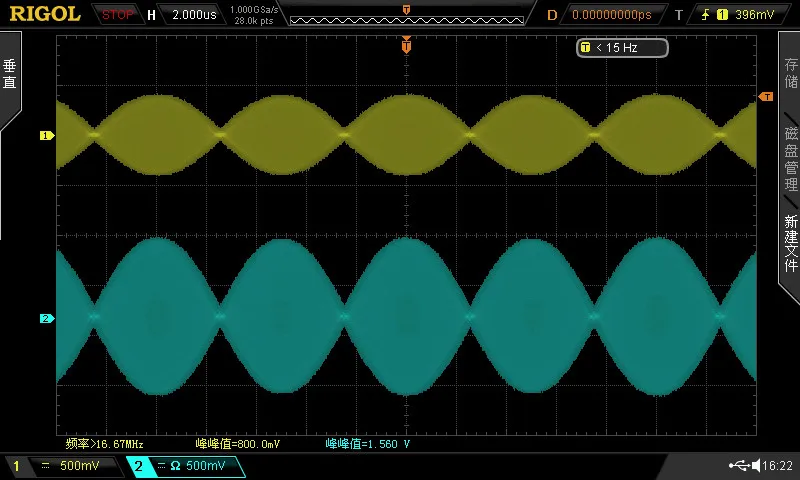Click the 396mV trigger level readout
Viewport: 800px width, 480px height.
(755, 15)
